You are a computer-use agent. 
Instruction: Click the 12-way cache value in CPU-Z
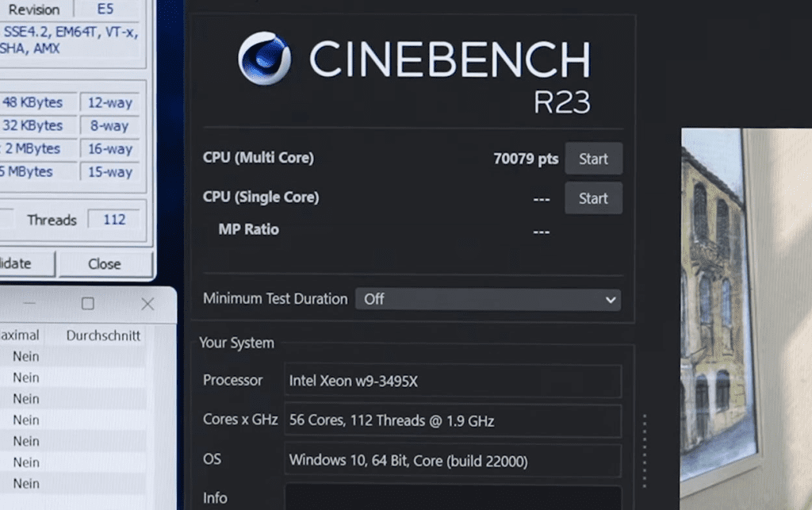109,102
